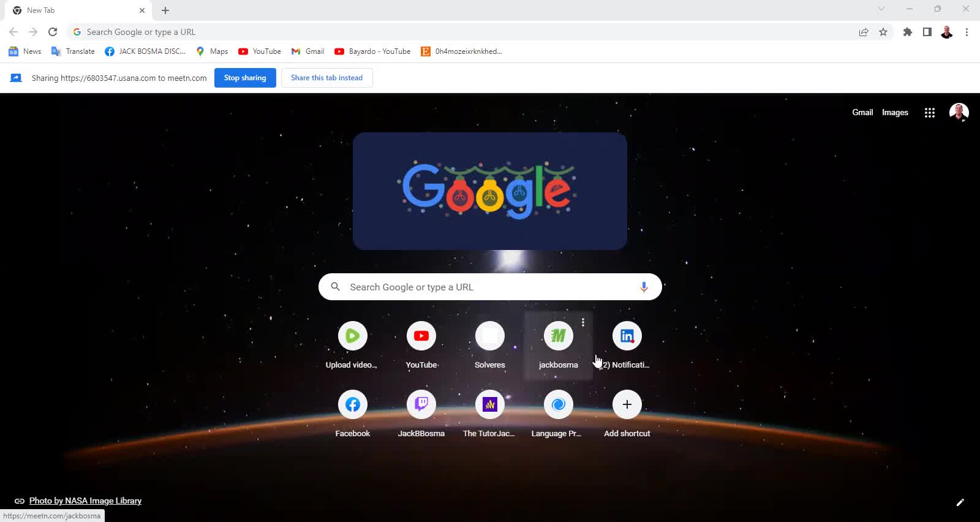Image resolution: width=980 pixels, height=522 pixels.
Task: Click Share this tab instead
Action: click(326, 78)
